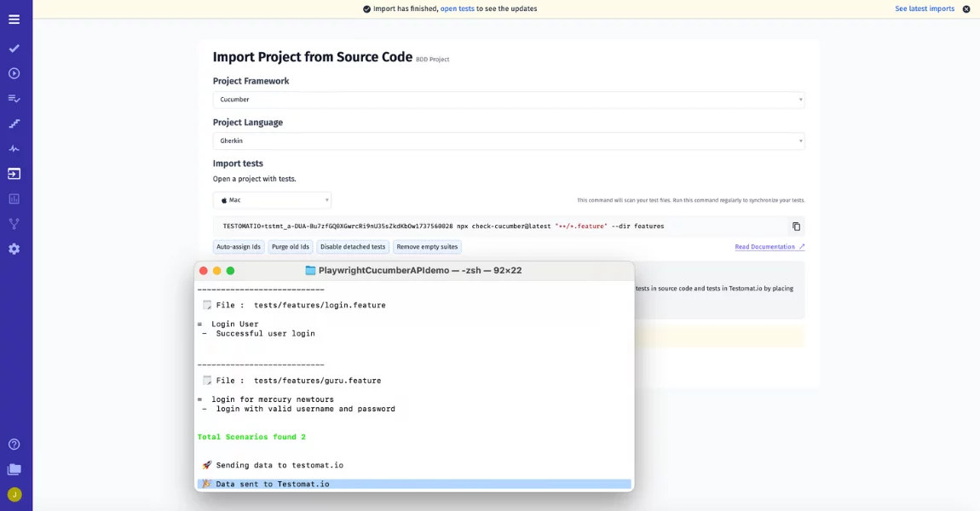980x511 pixels.
Task: Copy the import command to clipboard
Action: tap(796, 227)
